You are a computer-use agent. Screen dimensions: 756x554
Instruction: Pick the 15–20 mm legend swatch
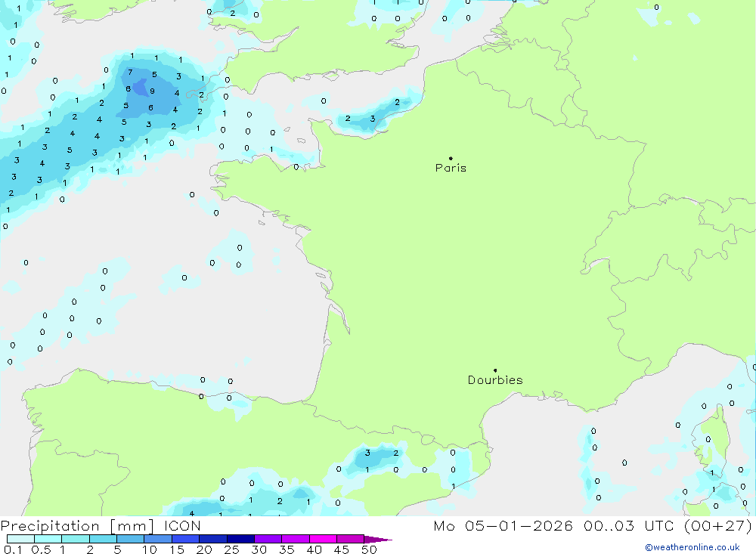(x=185, y=539)
